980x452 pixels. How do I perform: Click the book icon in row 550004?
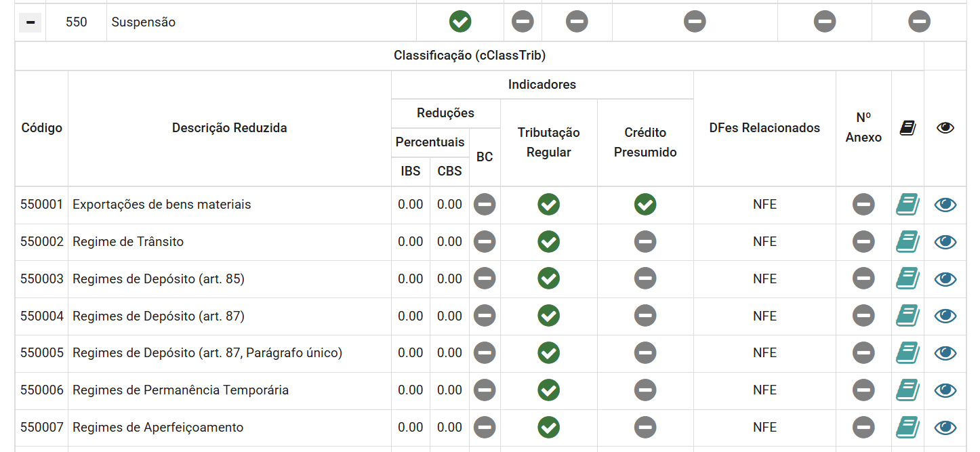pyautogui.click(x=907, y=316)
